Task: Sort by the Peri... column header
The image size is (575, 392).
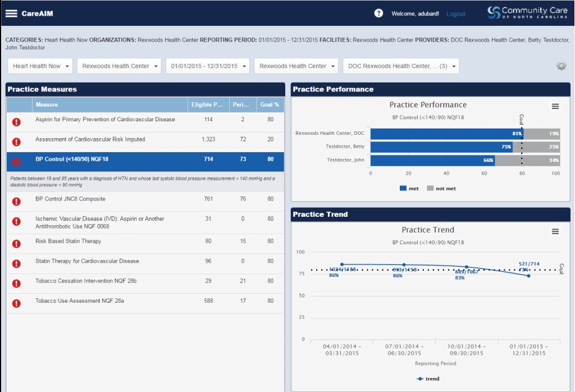Action: click(x=243, y=105)
